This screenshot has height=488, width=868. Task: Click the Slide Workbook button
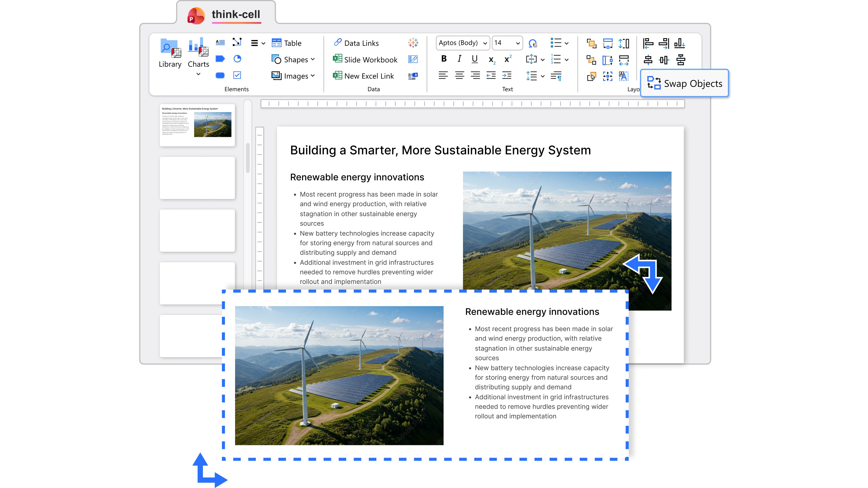(x=365, y=60)
